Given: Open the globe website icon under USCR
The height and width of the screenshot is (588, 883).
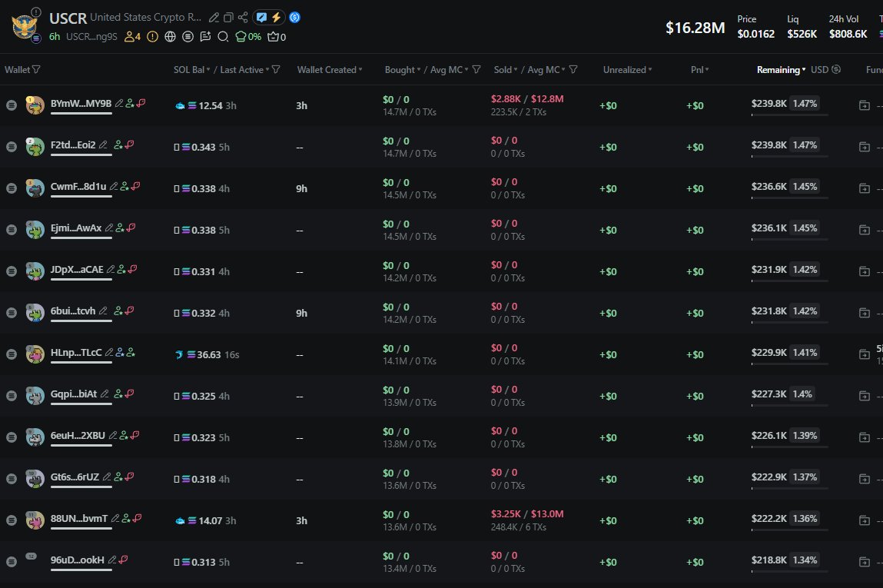Looking at the screenshot, I should click(170, 36).
